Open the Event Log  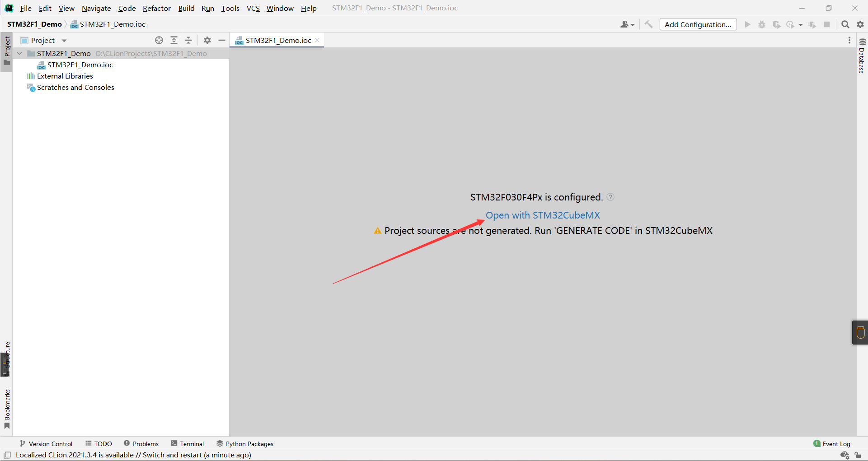click(x=832, y=444)
